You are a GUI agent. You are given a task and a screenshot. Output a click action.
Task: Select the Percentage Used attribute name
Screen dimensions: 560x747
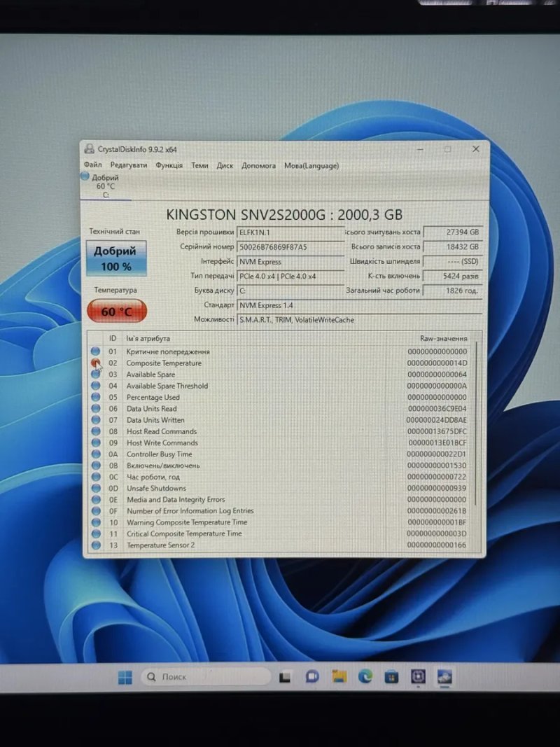click(x=153, y=398)
